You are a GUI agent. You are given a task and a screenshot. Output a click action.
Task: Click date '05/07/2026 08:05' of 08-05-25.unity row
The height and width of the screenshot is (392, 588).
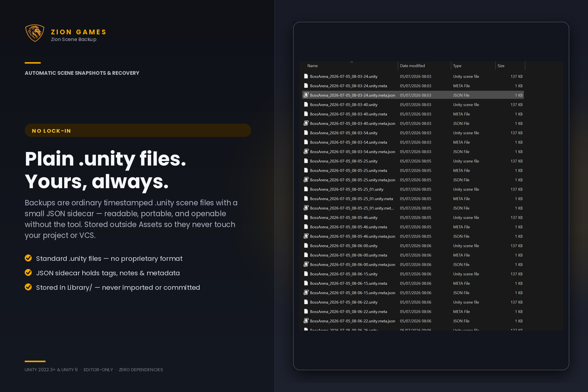coord(416,161)
